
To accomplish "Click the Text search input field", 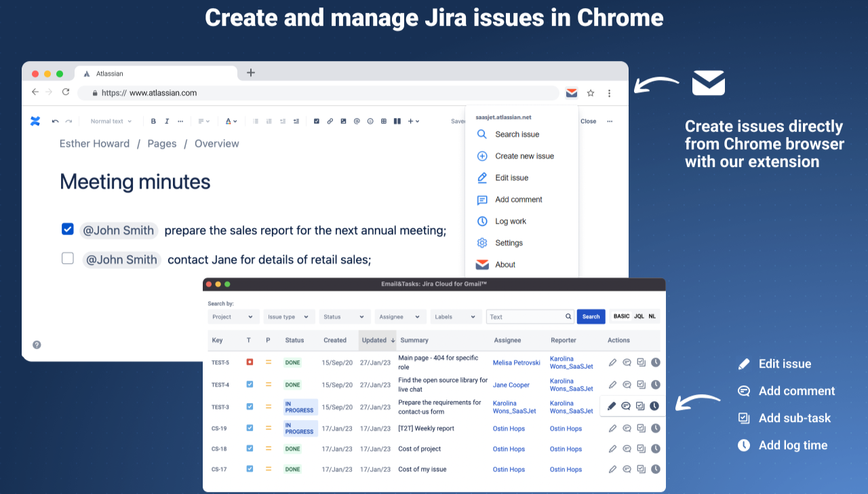I will click(x=530, y=317).
